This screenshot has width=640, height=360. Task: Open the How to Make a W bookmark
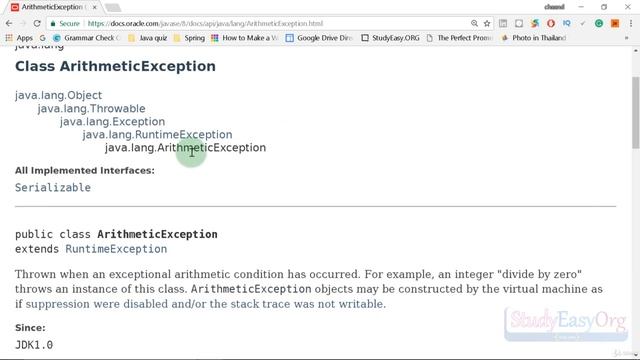click(244, 38)
